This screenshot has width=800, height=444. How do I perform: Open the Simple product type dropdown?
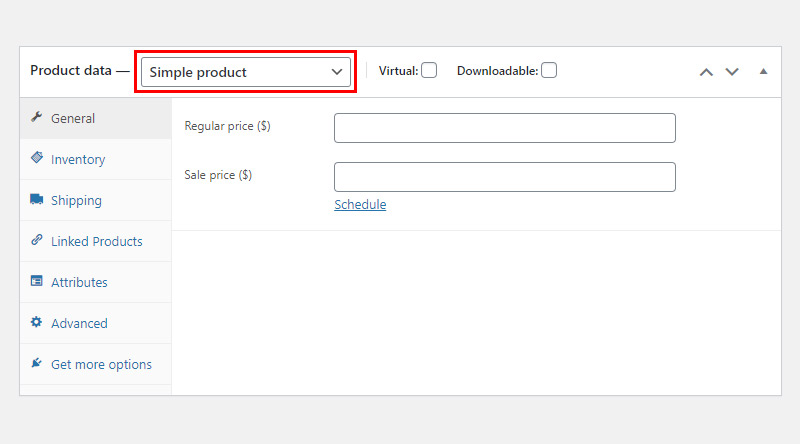246,72
